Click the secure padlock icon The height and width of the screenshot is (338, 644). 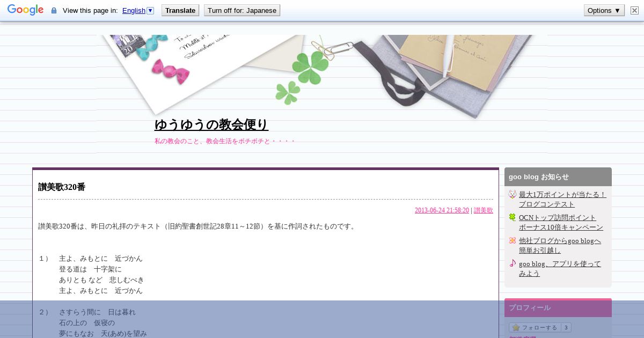tap(54, 10)
